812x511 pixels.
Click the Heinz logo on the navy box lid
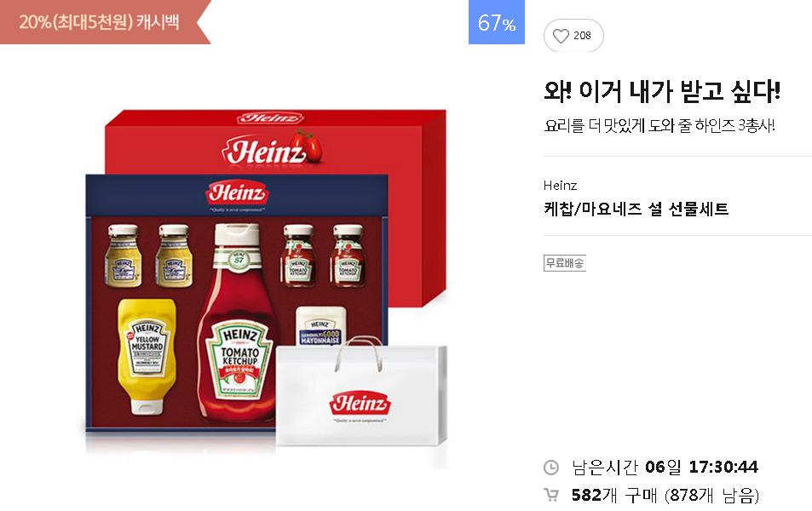pyautogui.click(x=237, y=192)
